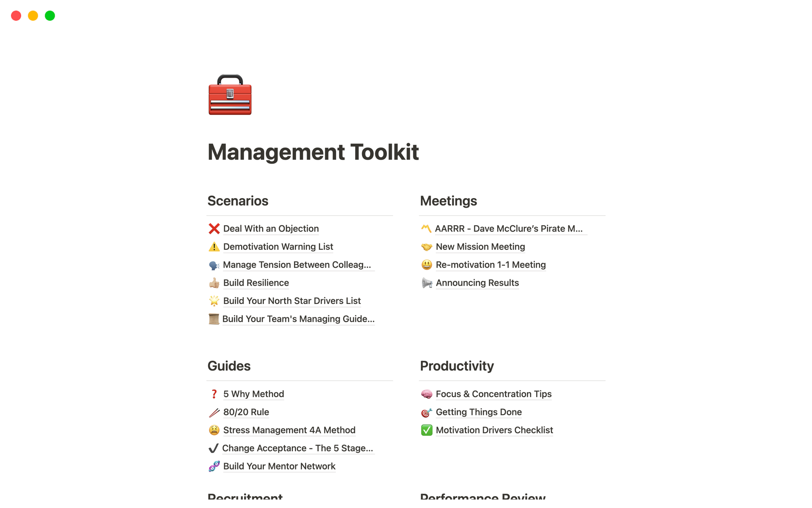The height and width of the screenshot is (508, 812).
Task: Open Build Resilience scenario
Action: (256, 283)
